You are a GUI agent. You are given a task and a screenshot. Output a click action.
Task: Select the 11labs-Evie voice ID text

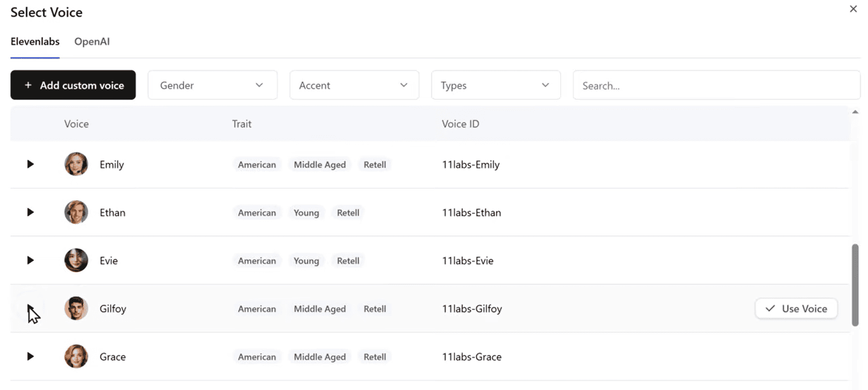(x=468, y=261)
